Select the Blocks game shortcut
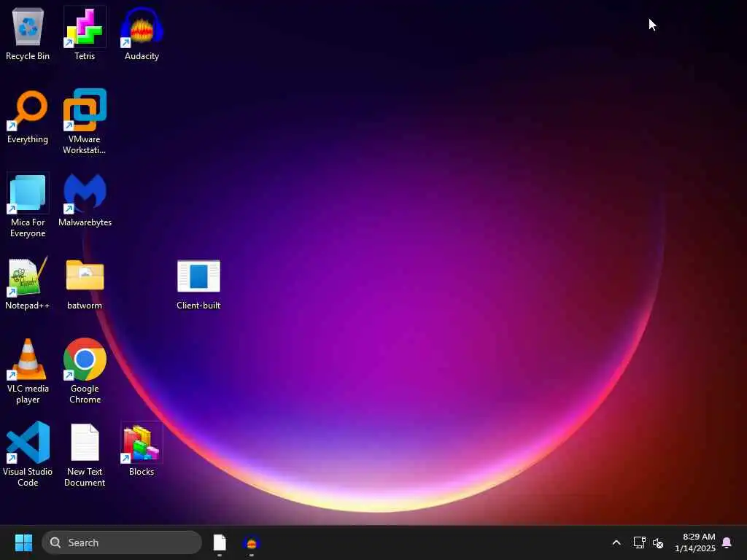 (x=142, y=449)
